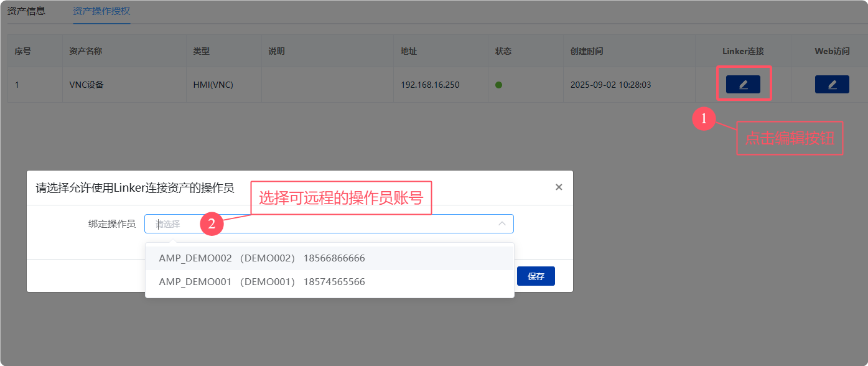Click the green status dot
868x366 pixels.
(x=498, y=85)
